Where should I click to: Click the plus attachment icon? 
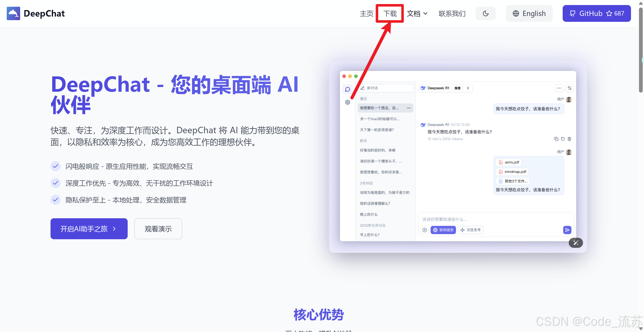pyautogui.click(x=425, y=230)
